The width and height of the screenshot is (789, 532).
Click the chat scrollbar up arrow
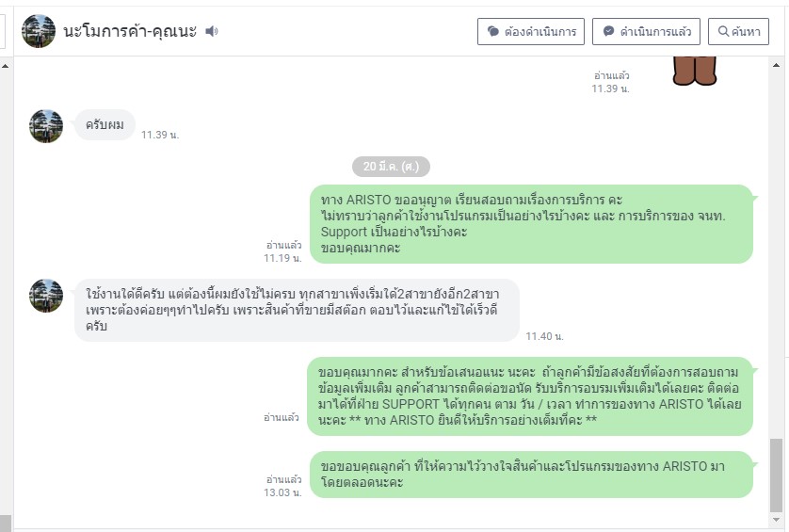pos(776,65)
